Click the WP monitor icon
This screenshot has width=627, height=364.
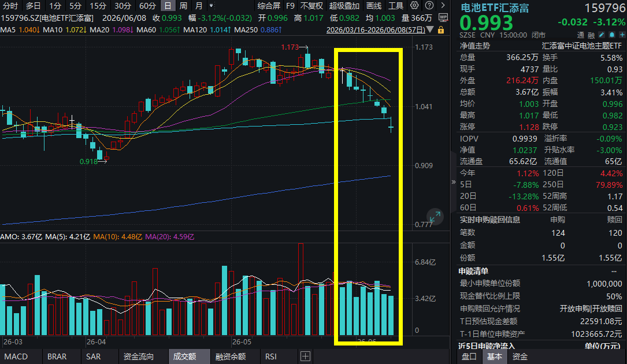pyautogui.click(x=443, y=17)
